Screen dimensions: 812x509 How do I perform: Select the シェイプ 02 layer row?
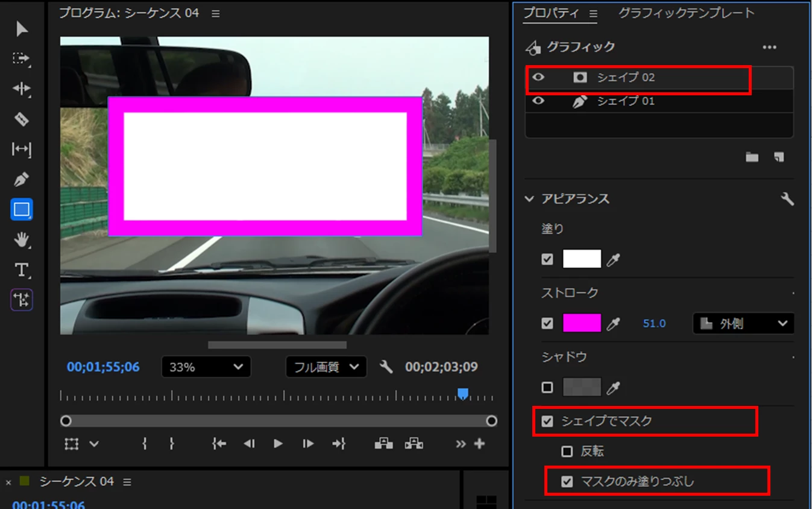point(659,77)
